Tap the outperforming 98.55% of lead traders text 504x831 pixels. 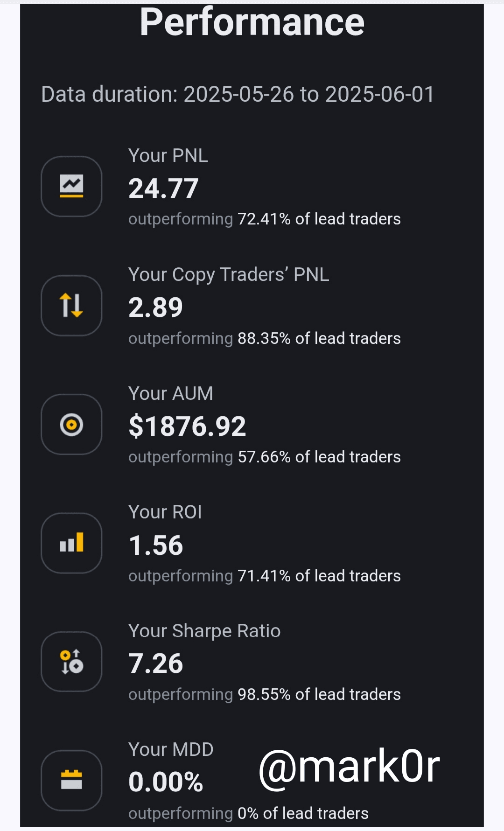[x=264, y=694]
